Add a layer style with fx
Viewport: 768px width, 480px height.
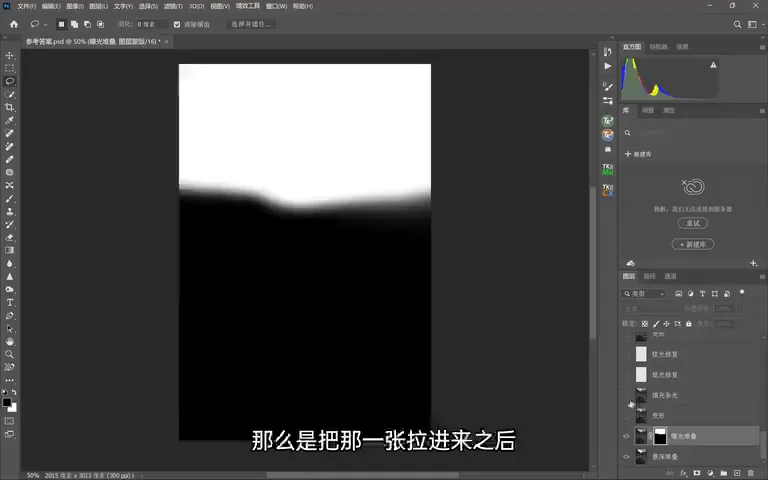[x=684, y=473]
